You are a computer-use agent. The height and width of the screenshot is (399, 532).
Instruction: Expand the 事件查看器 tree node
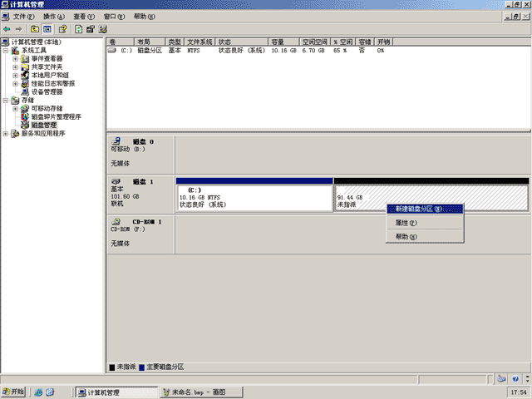click(x=15, y=59)
